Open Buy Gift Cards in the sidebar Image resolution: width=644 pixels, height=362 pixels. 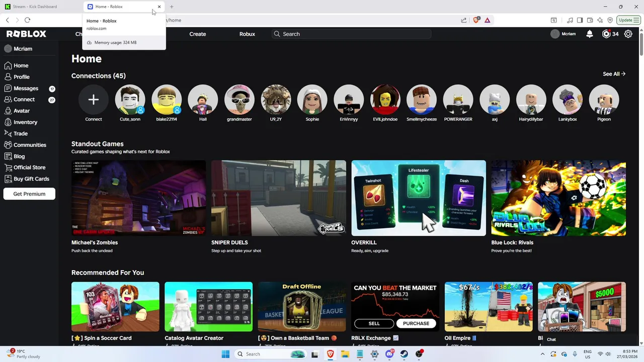[x=27, y=179]
